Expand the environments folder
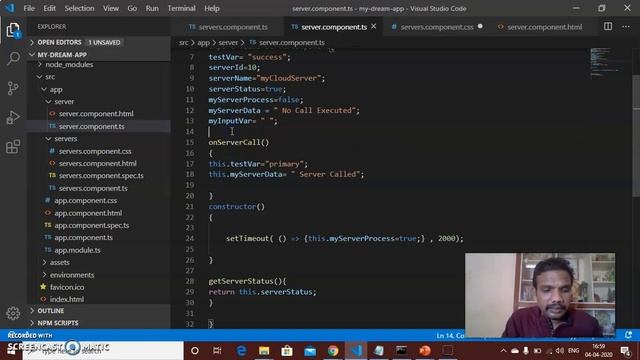This screenshot has height=360, width=640. pyautogui.click(x=99, y=275)
